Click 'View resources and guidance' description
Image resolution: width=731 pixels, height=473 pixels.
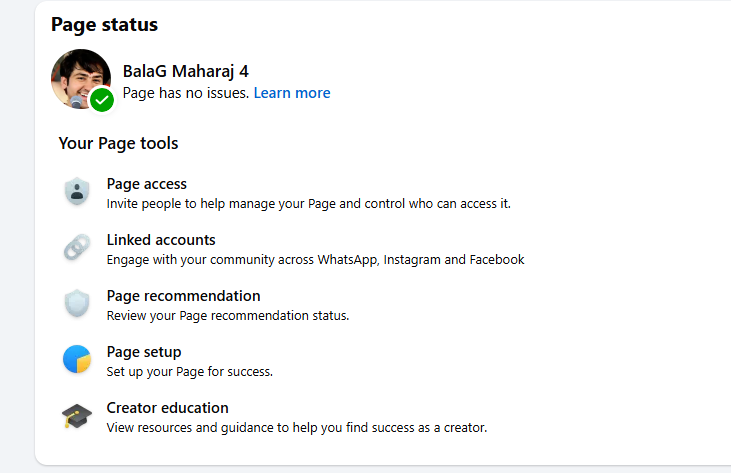click(296, 427)
